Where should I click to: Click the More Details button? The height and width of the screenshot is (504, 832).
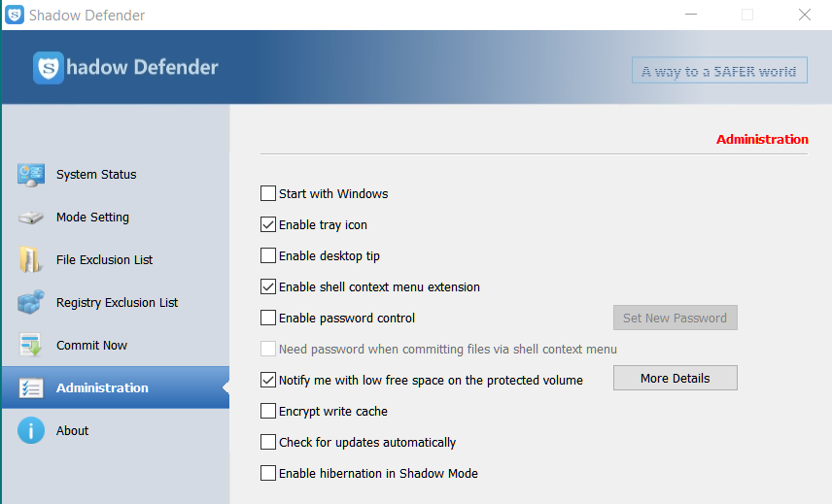click(675, 379)
